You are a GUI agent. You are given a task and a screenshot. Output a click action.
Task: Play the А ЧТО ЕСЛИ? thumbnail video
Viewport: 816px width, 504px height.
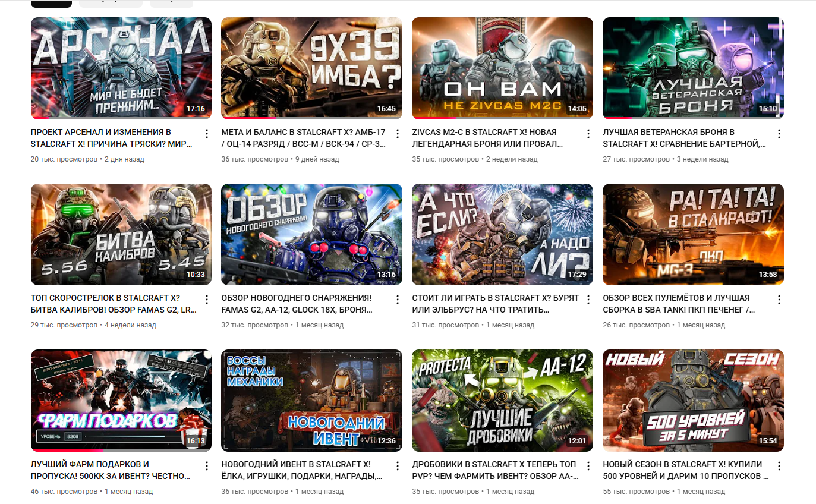tap(503, 235)
